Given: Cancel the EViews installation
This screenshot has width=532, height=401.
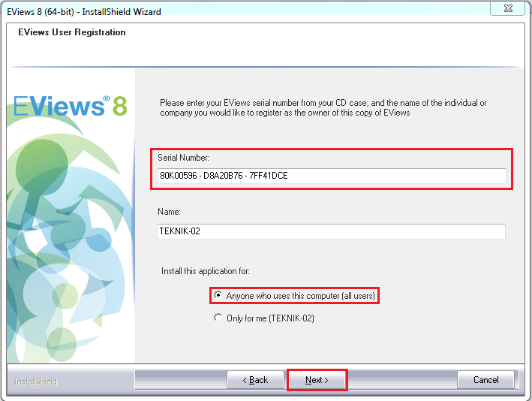Looking at the screenshot, I should point(486,380).
